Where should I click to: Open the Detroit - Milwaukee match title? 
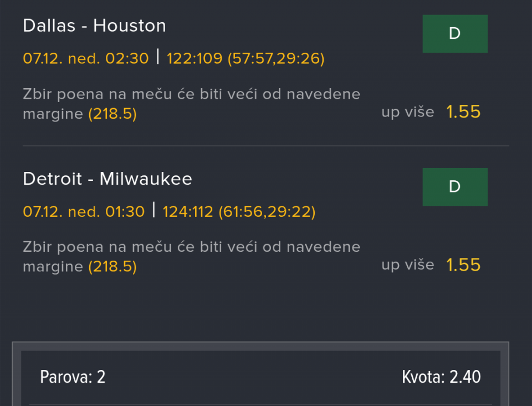point(108,179)
